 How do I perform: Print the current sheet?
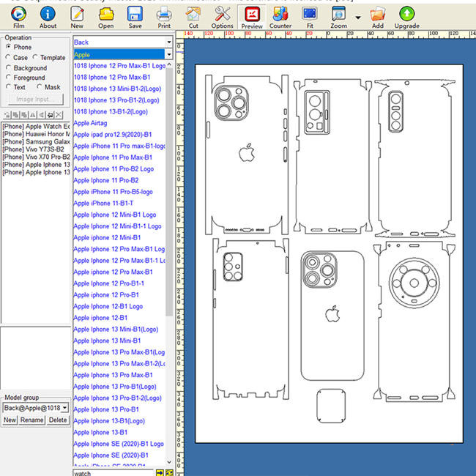[x=164, y=18]
